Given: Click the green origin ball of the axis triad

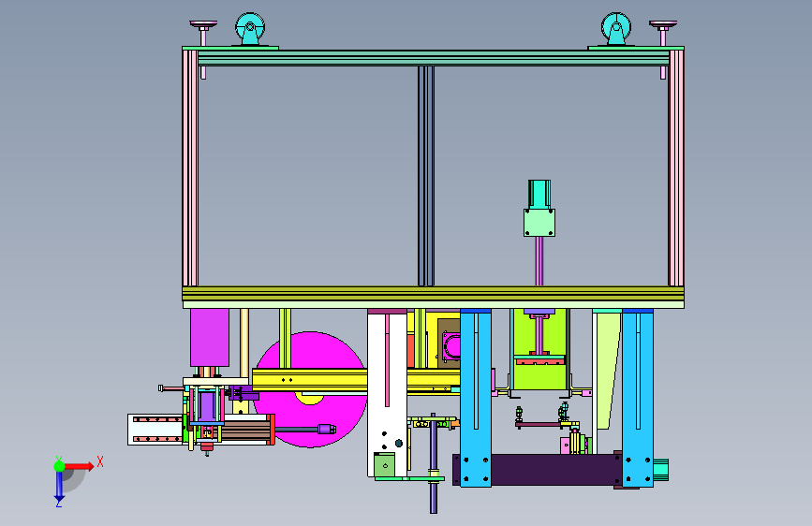Looking at the screenshot, I should point(59,466).
